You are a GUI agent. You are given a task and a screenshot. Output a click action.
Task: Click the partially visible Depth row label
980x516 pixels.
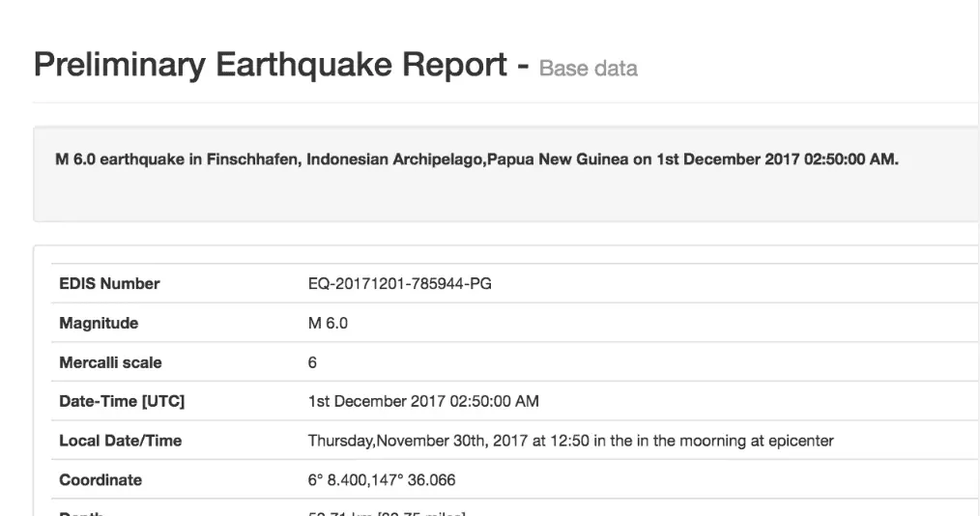[81, 512]
